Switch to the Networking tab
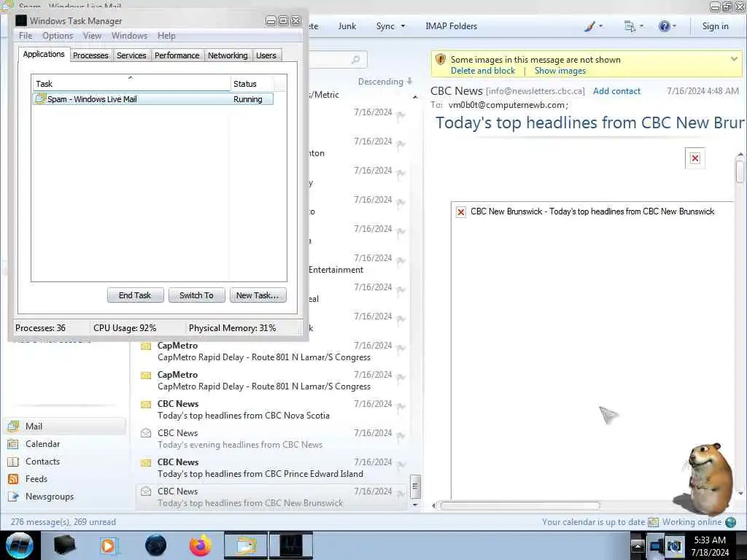The width and height of the screenshot is (747, 560). click(x=228, y=55)
